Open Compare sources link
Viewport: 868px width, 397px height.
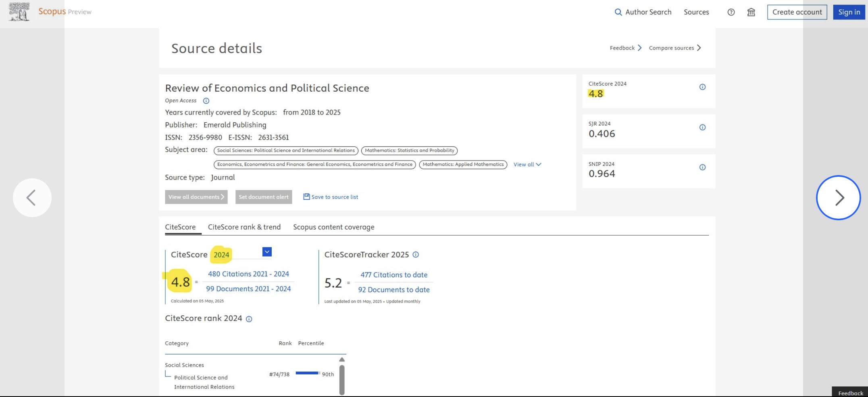tap(675, 48)
